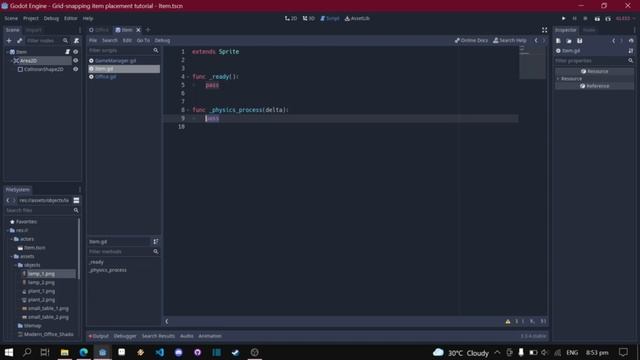Select lamp_2.png in FileSystem
The height and width of the screenshot is (360, 640).
click(x=41, y=282)
